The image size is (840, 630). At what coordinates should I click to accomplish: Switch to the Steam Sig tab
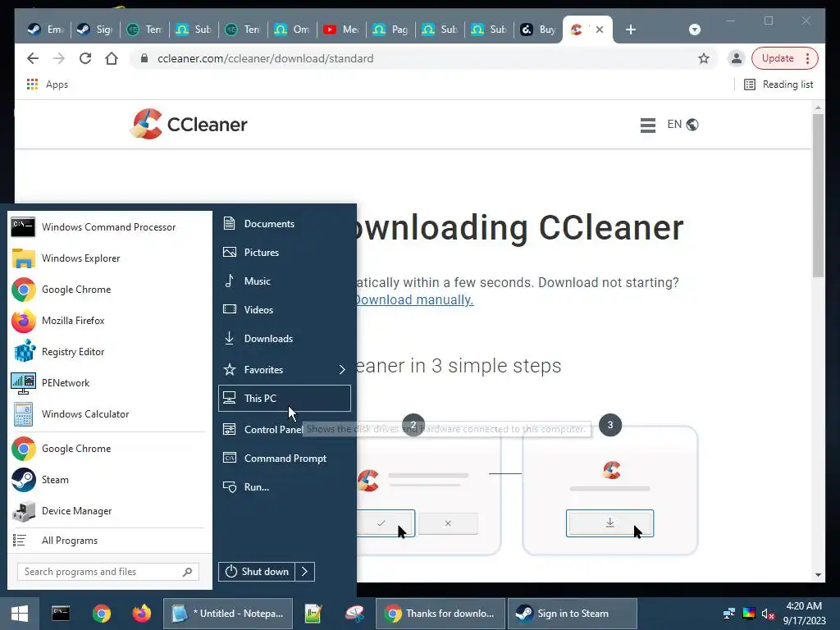[95, 30]
